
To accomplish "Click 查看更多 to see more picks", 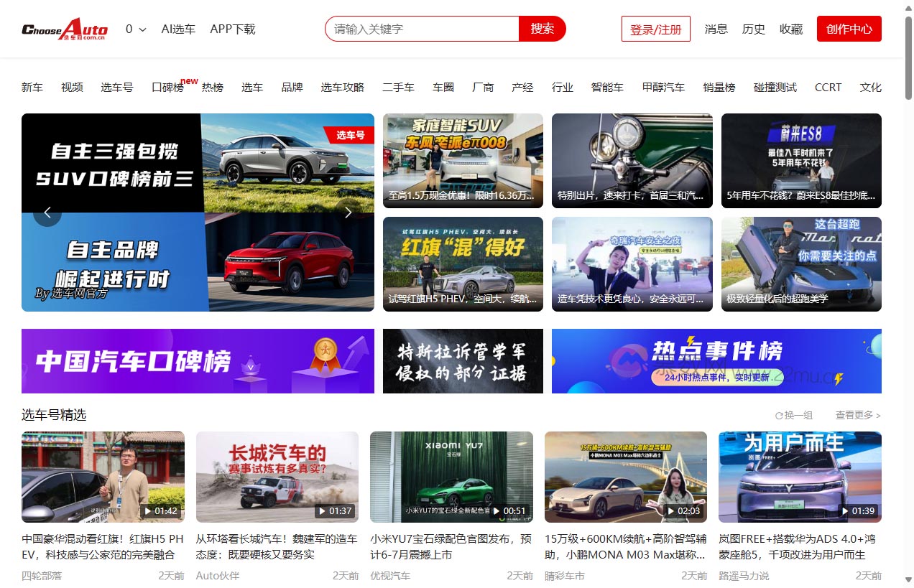I will pos(854,414).
